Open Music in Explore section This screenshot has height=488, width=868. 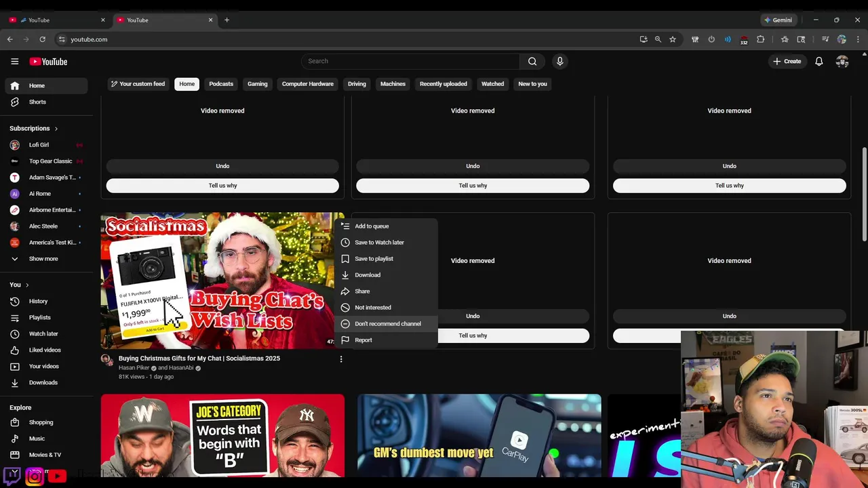click(46, 439)
